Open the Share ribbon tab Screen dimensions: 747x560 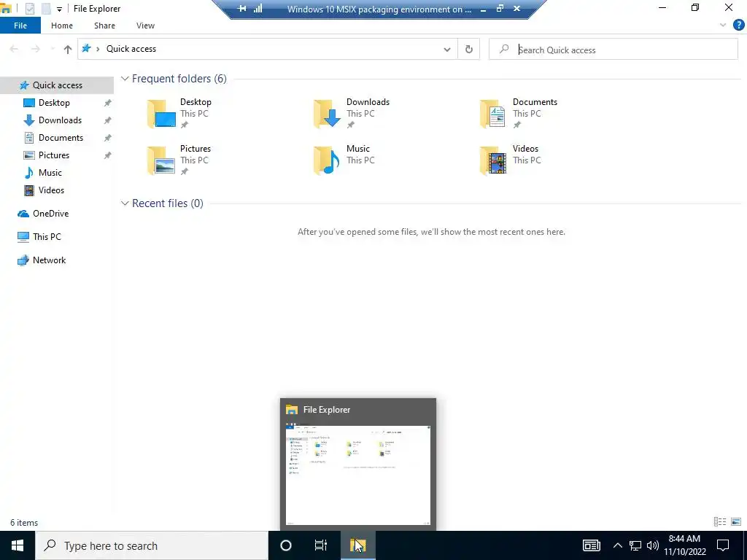pos(104,26)
